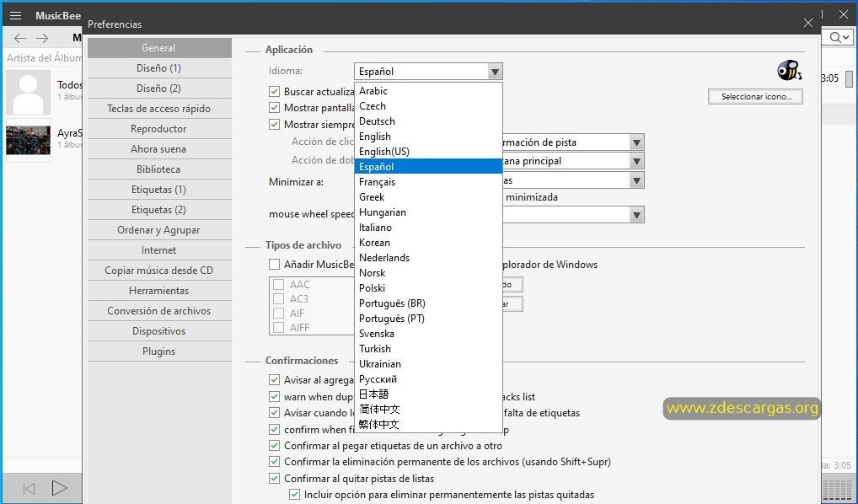Click Artista del Álbum column header
Image resolution: width=858 pixels, height=504 pixels.
point(45,58)
